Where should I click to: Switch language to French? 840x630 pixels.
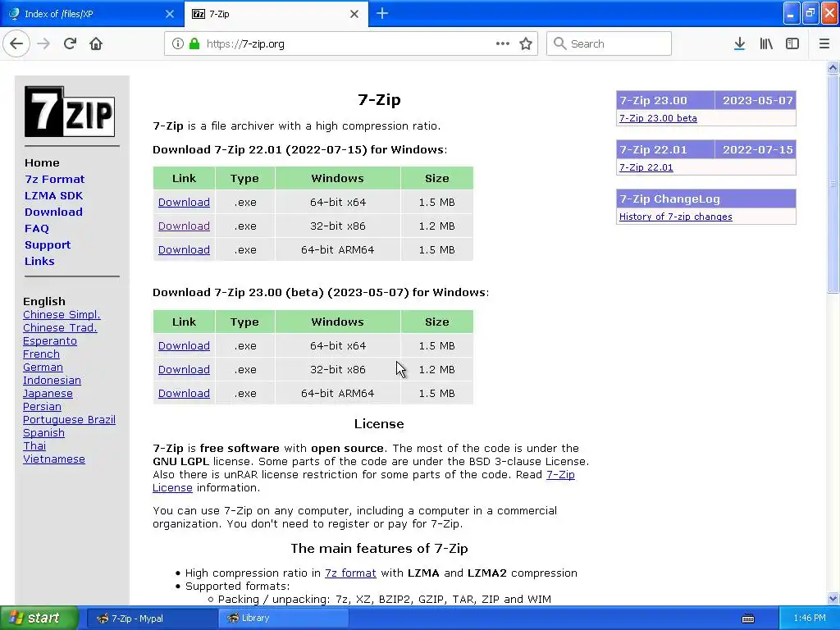click(41, 354)
